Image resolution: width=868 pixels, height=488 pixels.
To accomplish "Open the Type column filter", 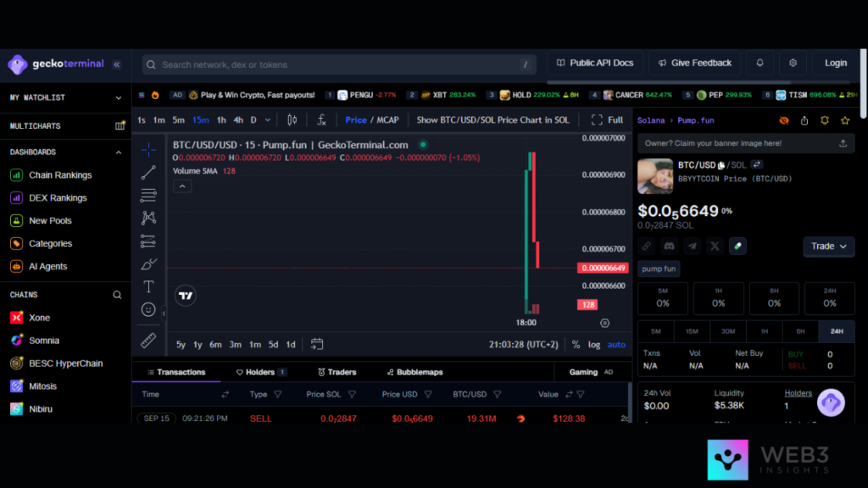I will [x=278, y=395].
